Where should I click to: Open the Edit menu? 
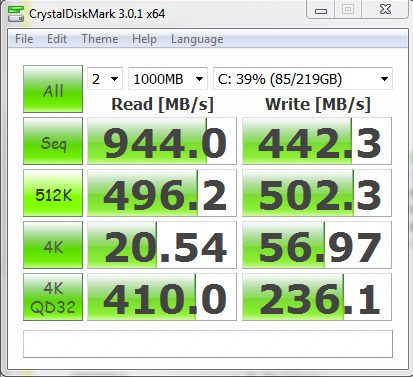point(57,39)
